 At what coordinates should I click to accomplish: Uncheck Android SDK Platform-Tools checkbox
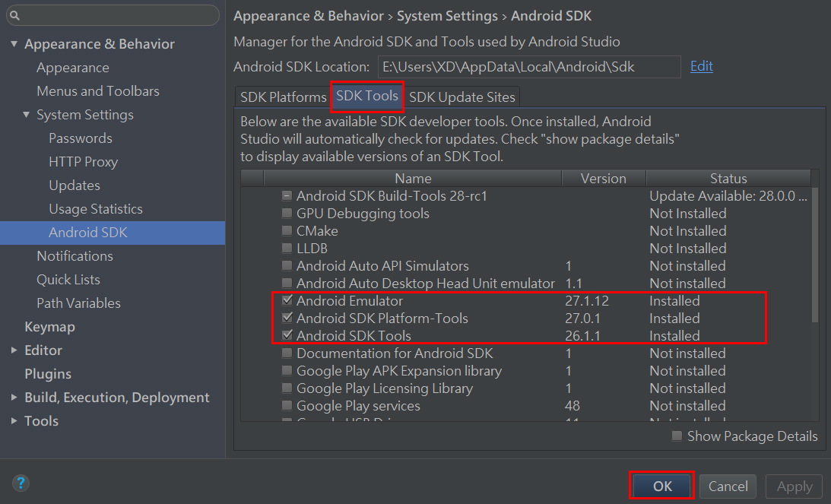click(x=287, y=318)
